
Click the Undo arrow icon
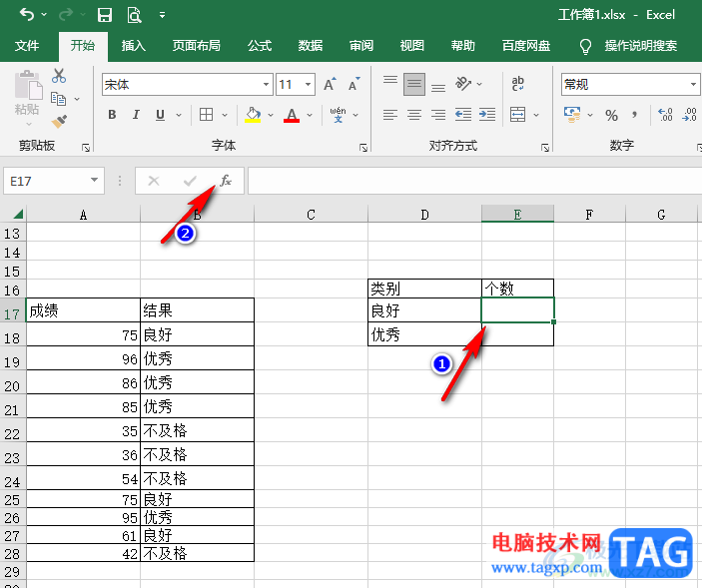coord(27,15)
